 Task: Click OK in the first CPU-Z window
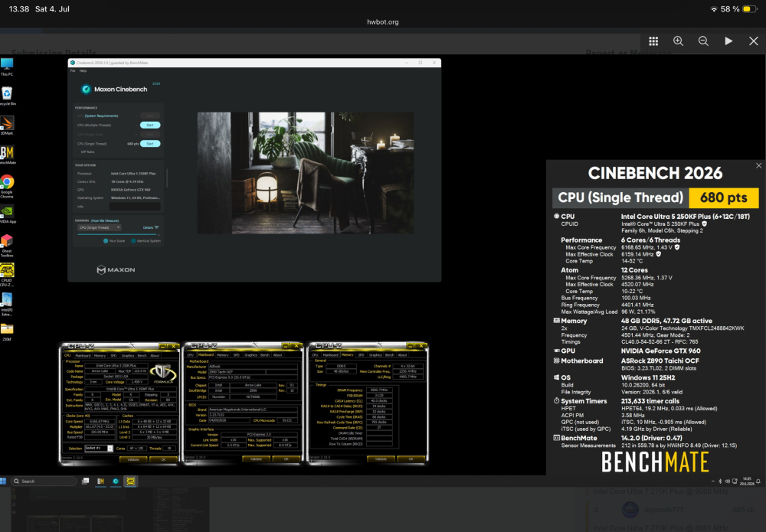coord(163,459)
